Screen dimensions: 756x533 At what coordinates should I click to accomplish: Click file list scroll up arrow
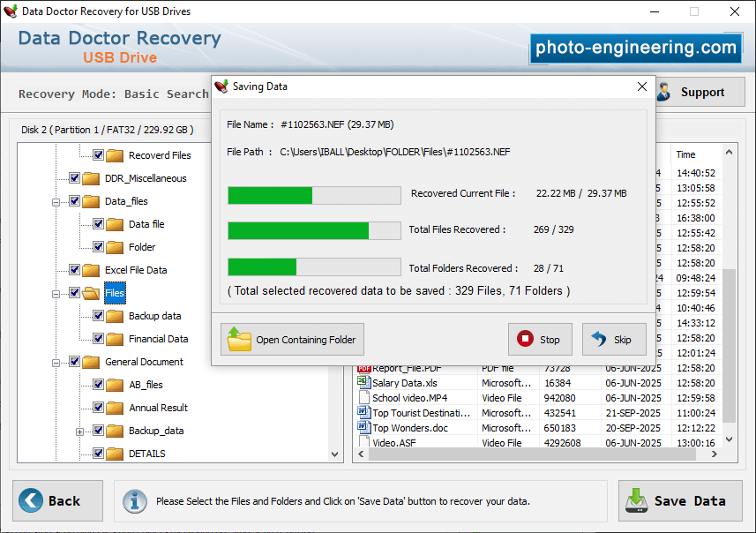(x=729, y=152)
